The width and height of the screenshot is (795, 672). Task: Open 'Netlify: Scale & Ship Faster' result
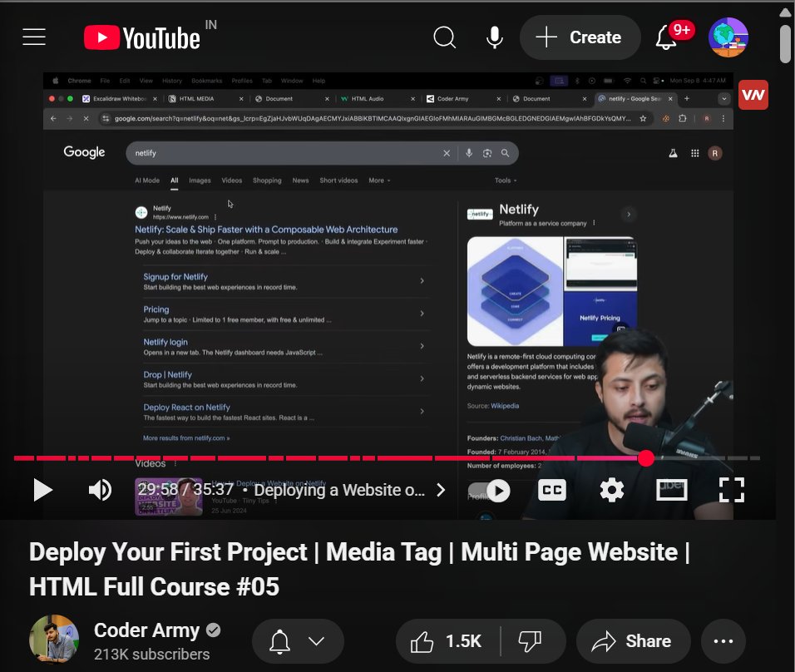click(266, 230)
